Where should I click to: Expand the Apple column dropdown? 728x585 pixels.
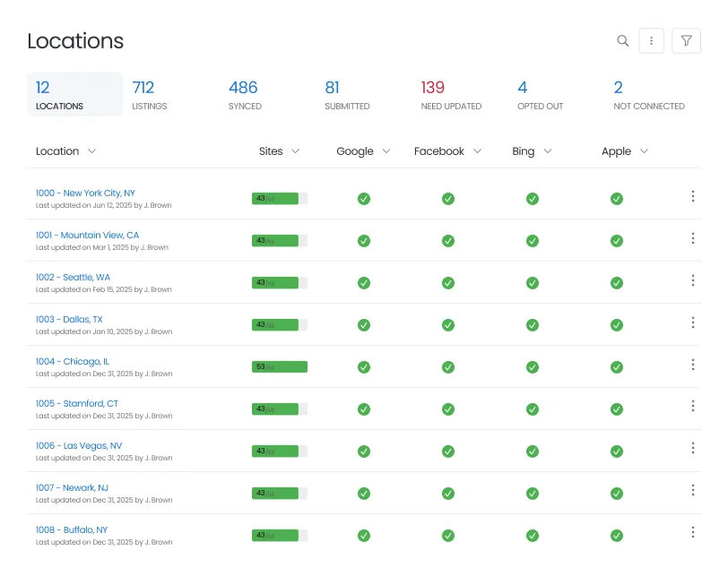[644, 151]
